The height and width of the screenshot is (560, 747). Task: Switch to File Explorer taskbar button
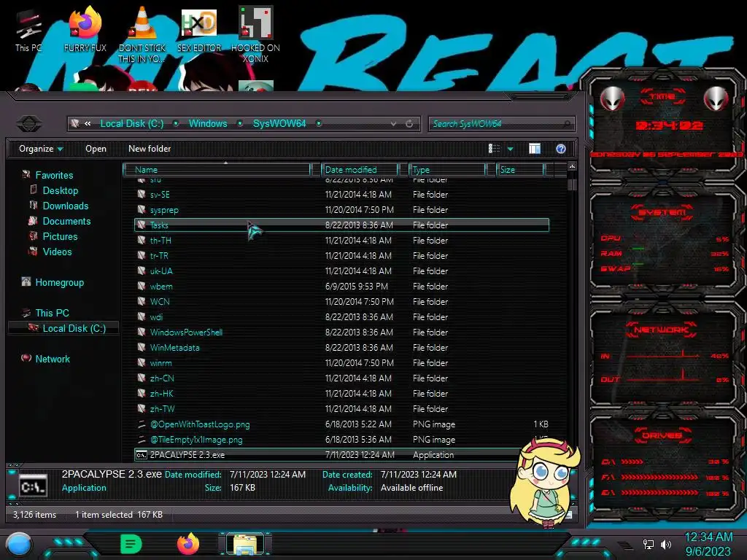pos(245,544)
